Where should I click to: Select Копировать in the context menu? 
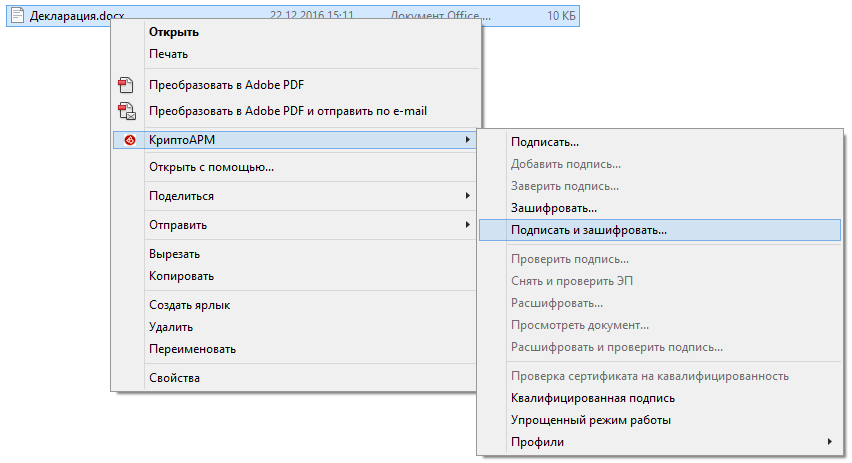point(181,276)
